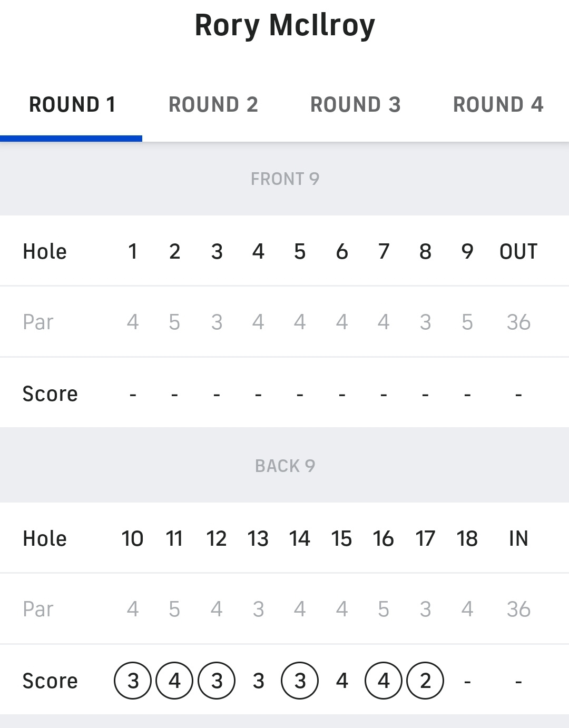Select hole 18 in the back nine header

[x=467, y=538]
